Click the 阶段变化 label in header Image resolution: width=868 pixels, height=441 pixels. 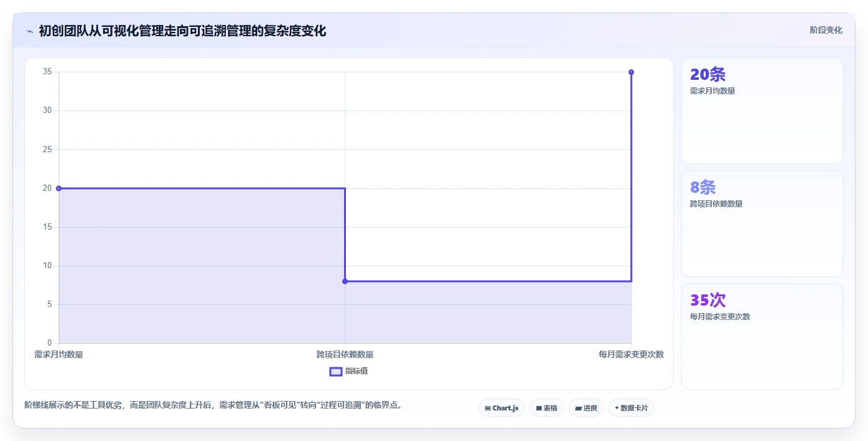click(x=826, y=30)
